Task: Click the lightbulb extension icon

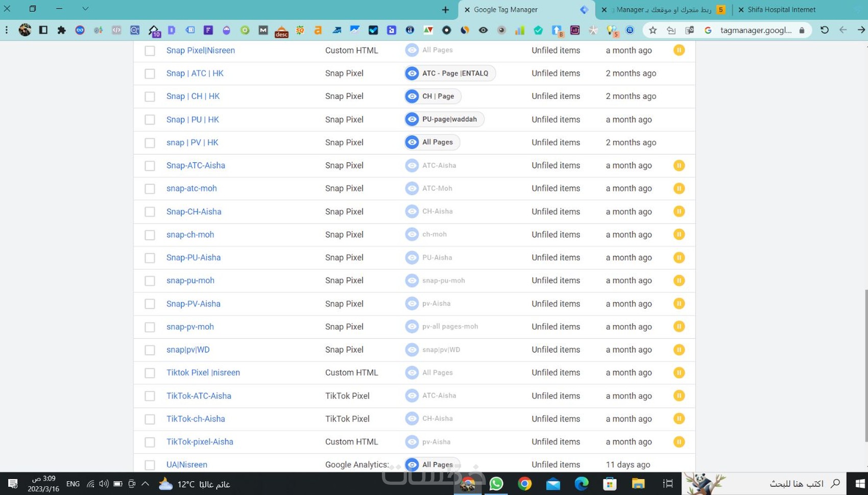Action: (612, 31)
